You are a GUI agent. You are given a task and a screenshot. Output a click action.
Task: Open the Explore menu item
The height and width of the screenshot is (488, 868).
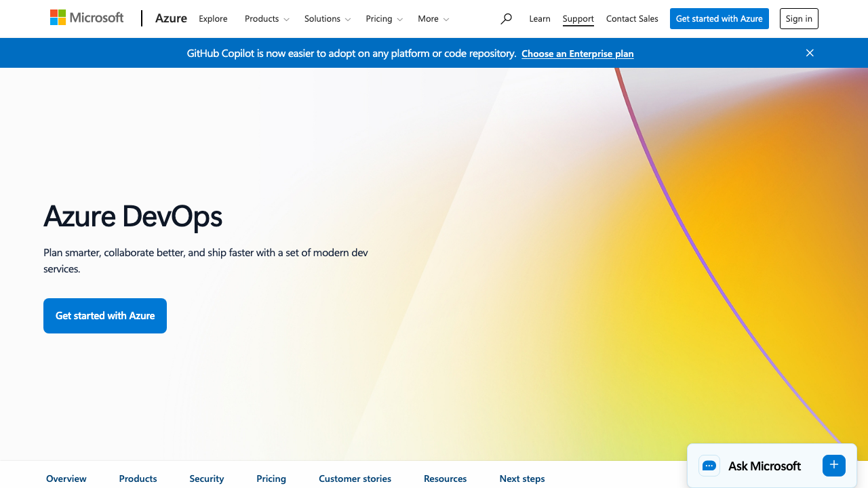213,19
